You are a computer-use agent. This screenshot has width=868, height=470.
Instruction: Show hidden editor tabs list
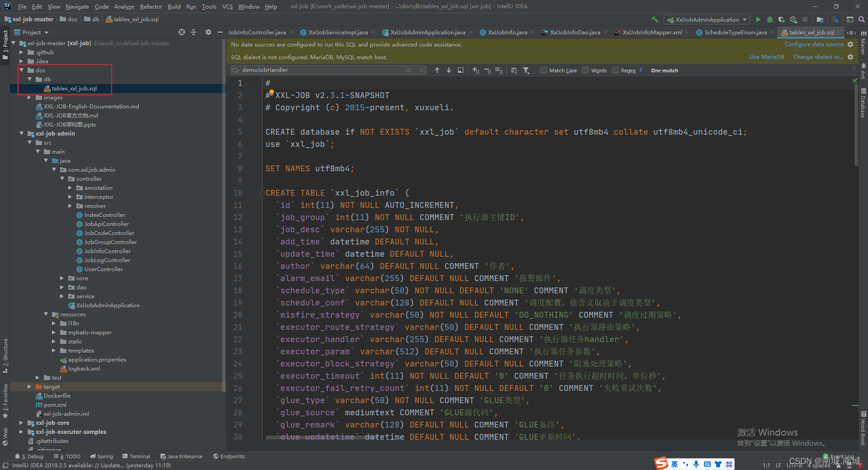pyautogui.click(x=851, y=33)
